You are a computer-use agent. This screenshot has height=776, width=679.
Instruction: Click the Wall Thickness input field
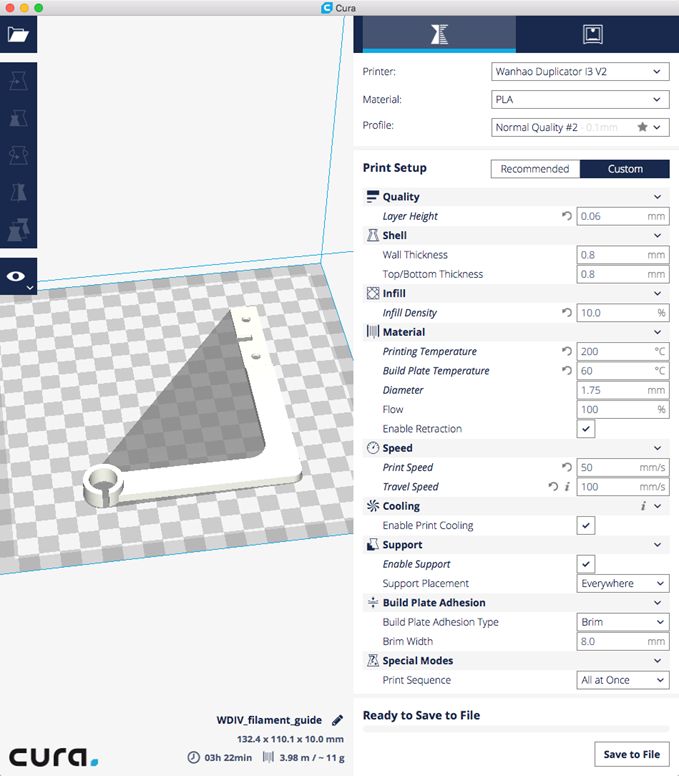(x=623, y=254)
